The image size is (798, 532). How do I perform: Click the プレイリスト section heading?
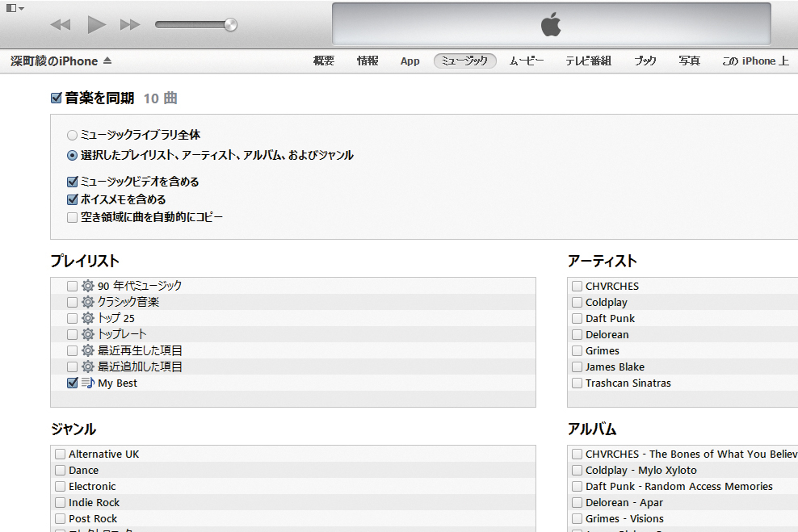pos(85,261)
